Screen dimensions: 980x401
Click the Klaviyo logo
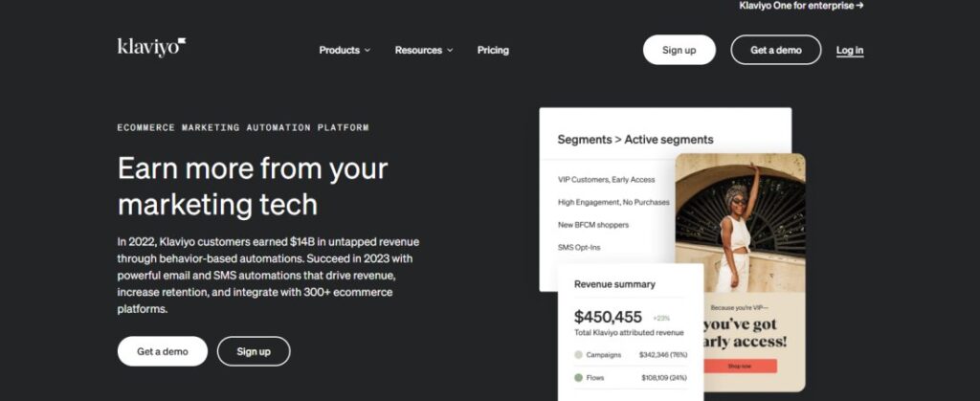[x=150, y=47]
